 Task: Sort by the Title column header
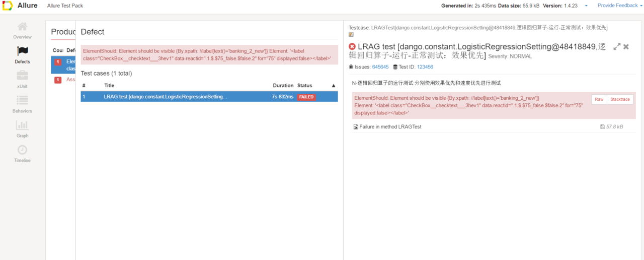point(109,86)
